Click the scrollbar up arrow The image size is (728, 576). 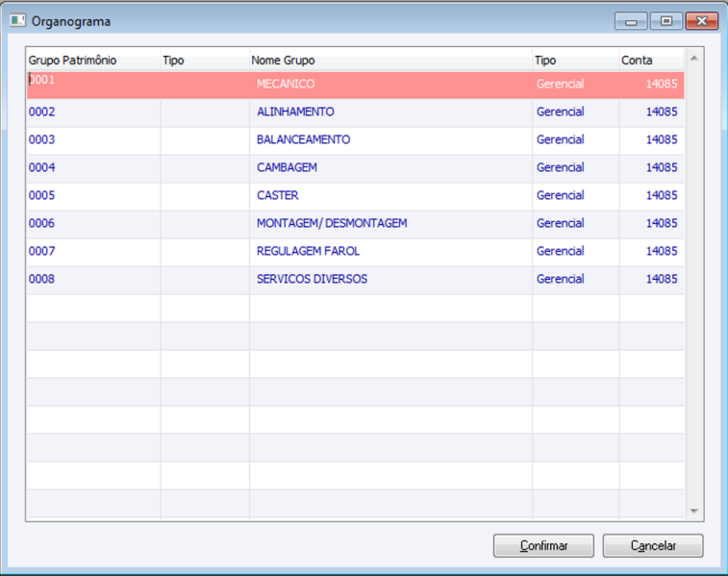click(x=694, y=58)
